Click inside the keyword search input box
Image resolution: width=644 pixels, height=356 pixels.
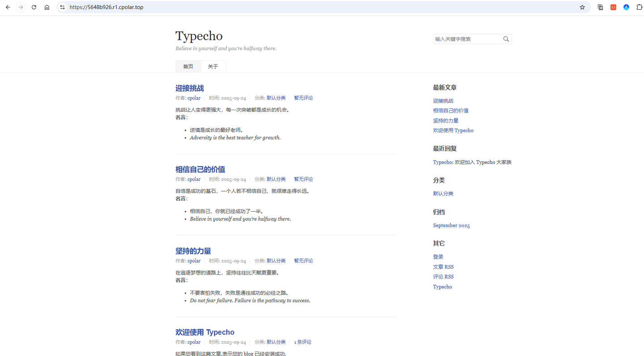click(465, 39)
